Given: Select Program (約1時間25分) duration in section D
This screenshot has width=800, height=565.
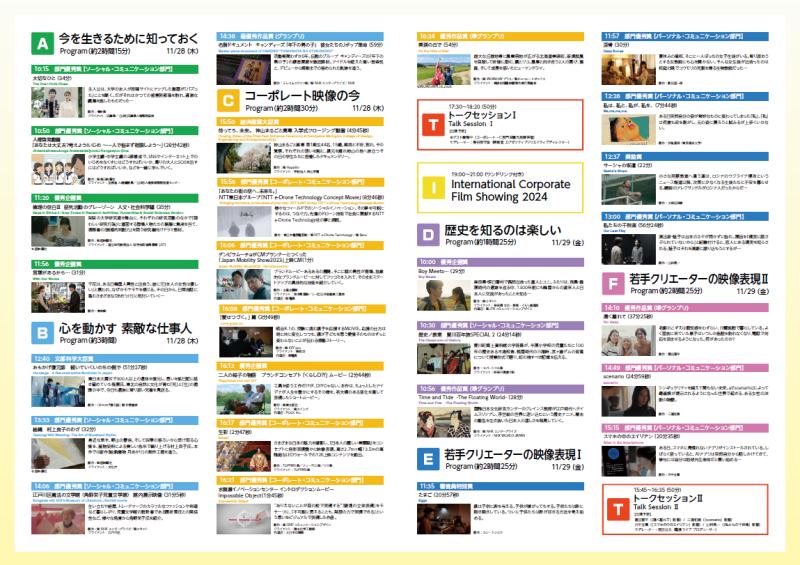Looking at the screenshot, I should click(x=481, y=242).
